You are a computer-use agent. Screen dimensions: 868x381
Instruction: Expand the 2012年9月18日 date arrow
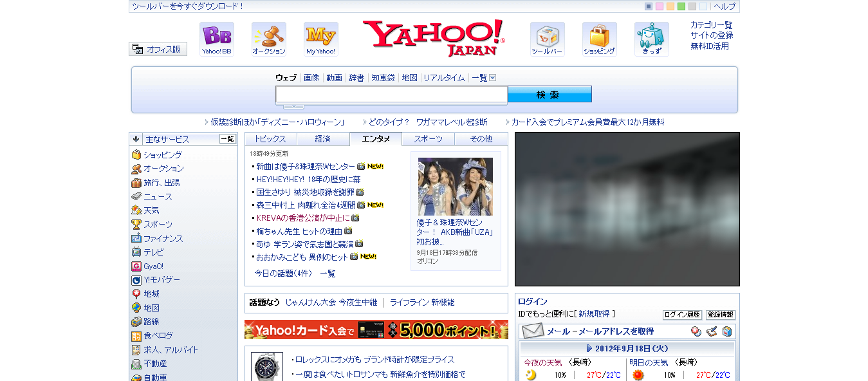(589, 348)
